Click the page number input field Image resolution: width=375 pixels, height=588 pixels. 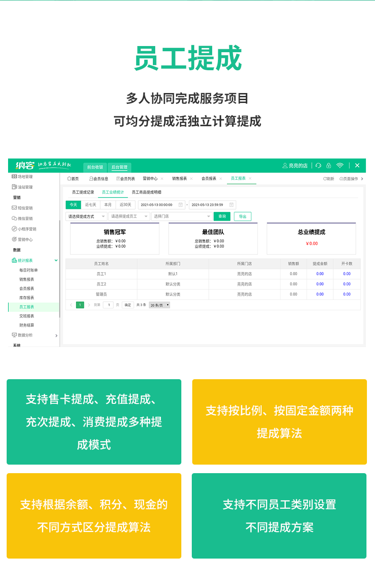[108, 305]
